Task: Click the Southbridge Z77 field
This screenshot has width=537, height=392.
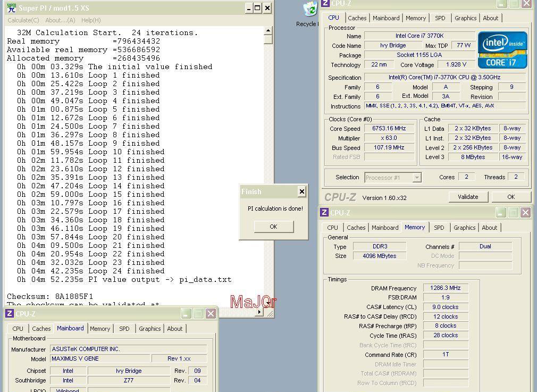Action: tap(129, 380)
